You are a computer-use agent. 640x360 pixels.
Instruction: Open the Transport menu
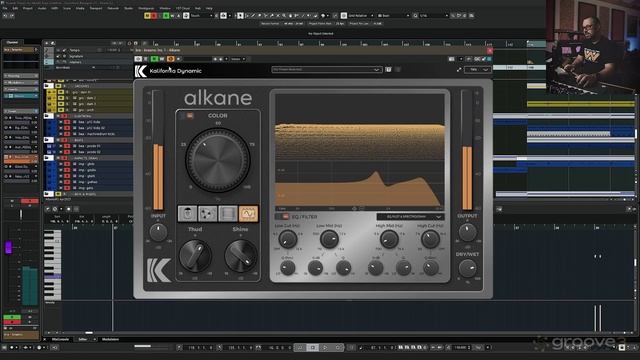(x=96, y=8)
